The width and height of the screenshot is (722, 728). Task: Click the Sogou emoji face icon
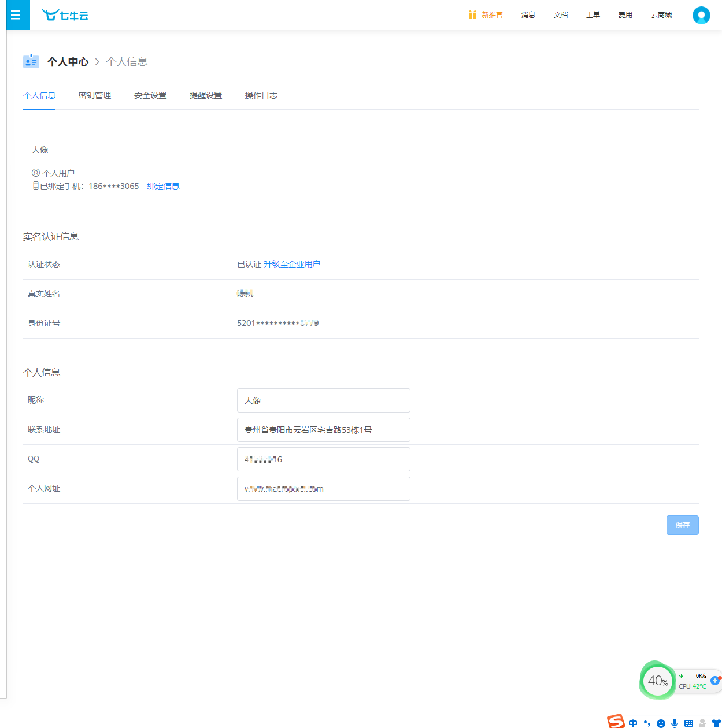pyautogui.click(x=661, y=723)
